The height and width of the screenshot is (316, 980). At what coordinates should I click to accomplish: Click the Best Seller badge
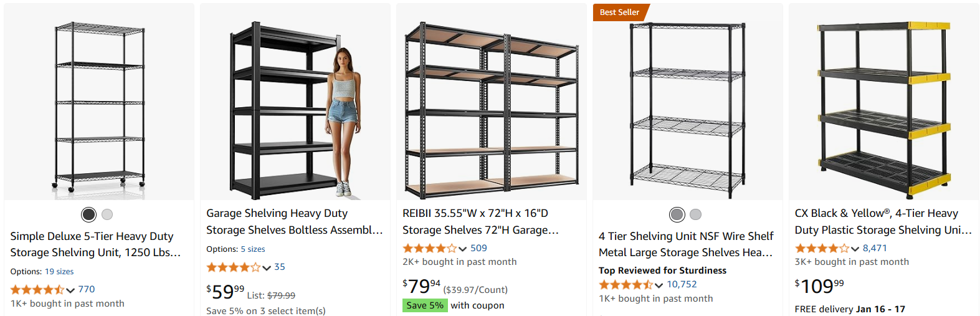(x=620, y=12)
